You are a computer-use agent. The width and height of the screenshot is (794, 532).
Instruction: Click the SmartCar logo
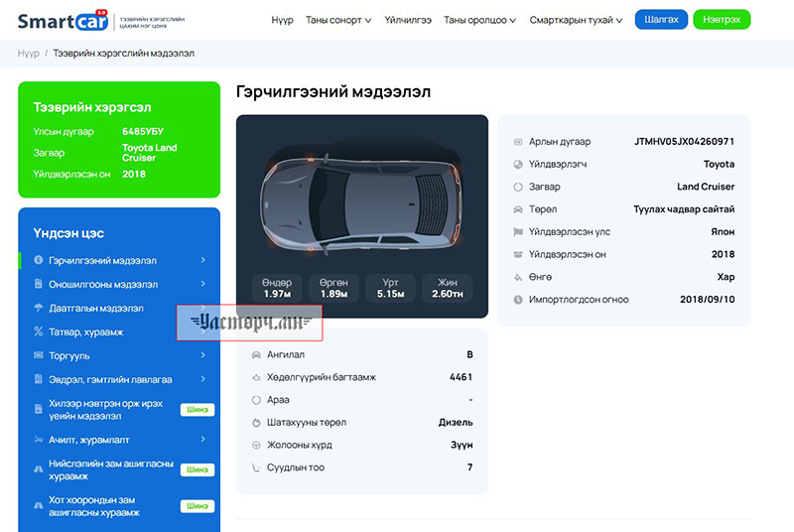point(62,19)
